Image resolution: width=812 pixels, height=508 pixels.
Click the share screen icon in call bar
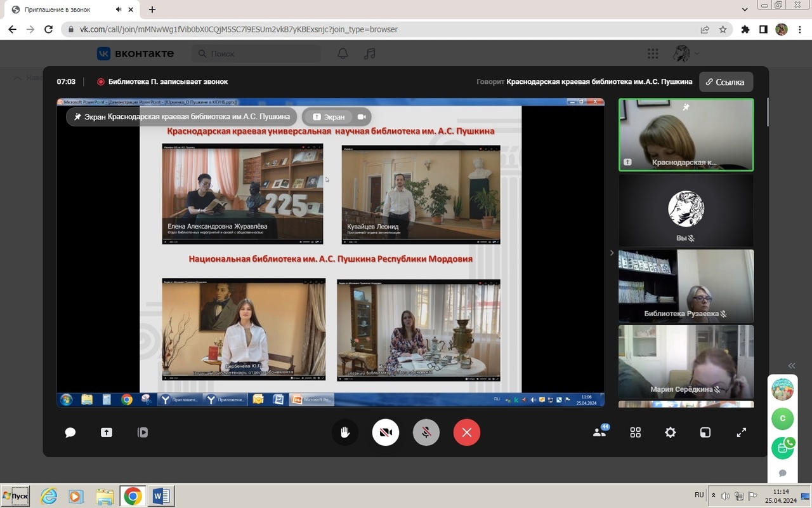point(107,432)
